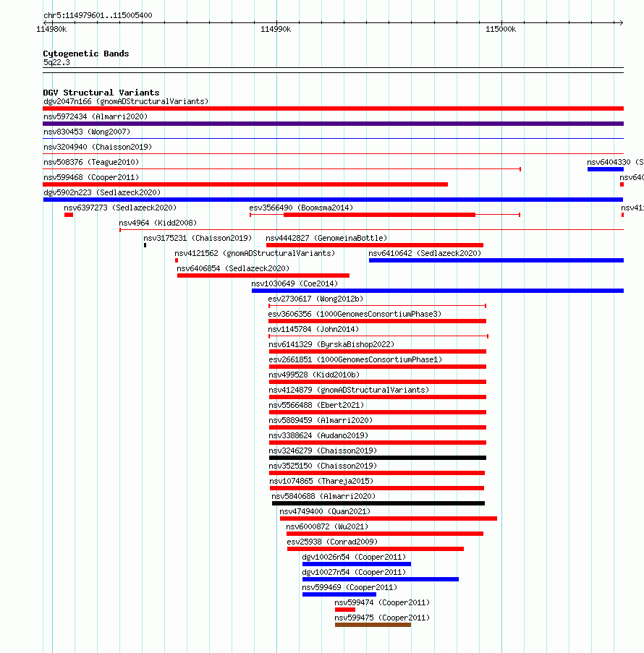Screen dimensions: 644x653
Task: Click the nsv6141329 ByrskaBishop2022 label
Action: coord(331,344)
